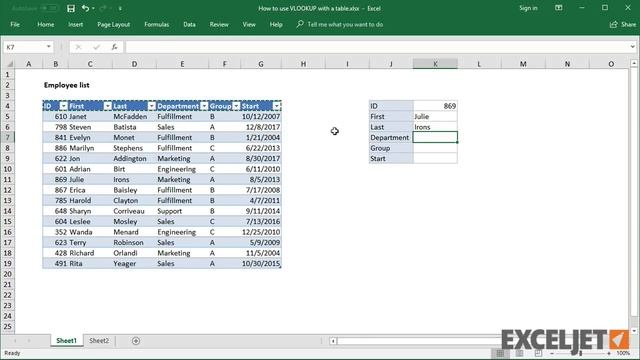The image size is (640, 360).
Task: Click the previous sheet navigation arrow
Action: [15, 340]
